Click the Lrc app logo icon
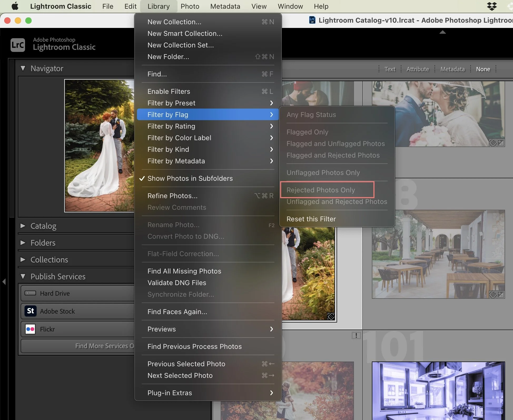This screenshot has width=513, height=420. (18, 45)
